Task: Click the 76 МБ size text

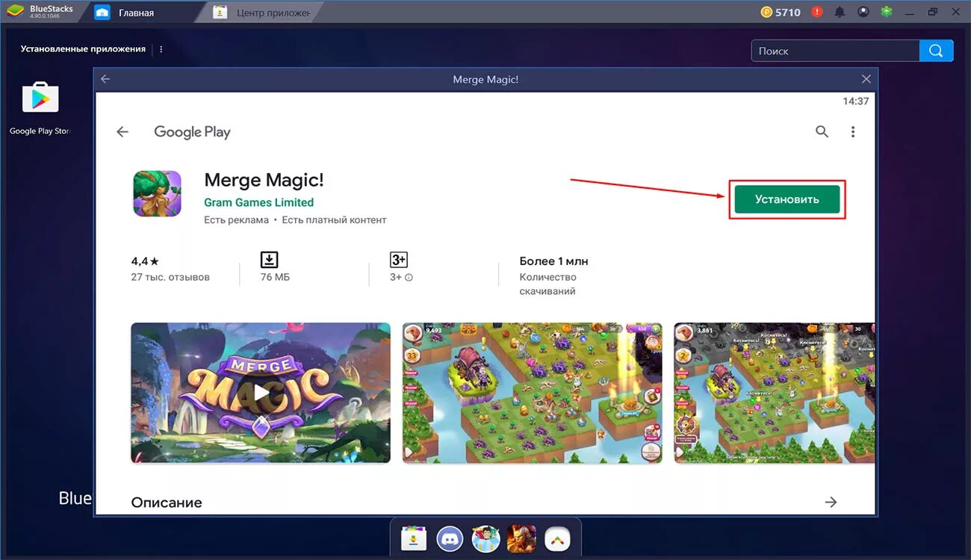Action: [275, 277]
